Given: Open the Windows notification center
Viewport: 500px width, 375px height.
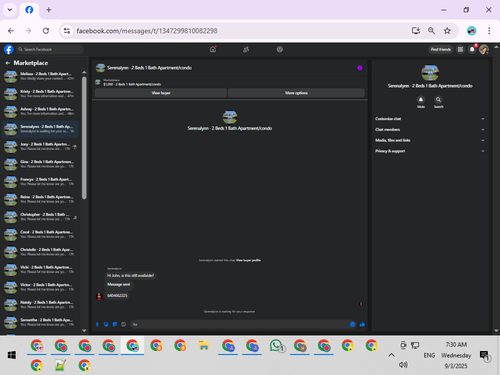Looking at the screenshot, I should pyautogui.click(x=484, y=355).
